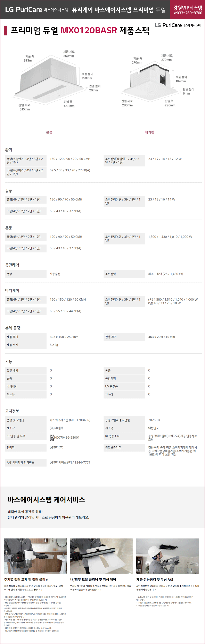Screen dimensions: 205x644
Task: Open the vacuum filter cleaning photo
Action: (x=35, y=556)
